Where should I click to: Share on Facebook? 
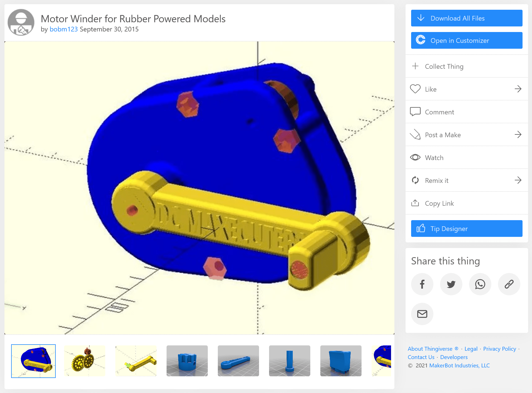click(422, 284)
